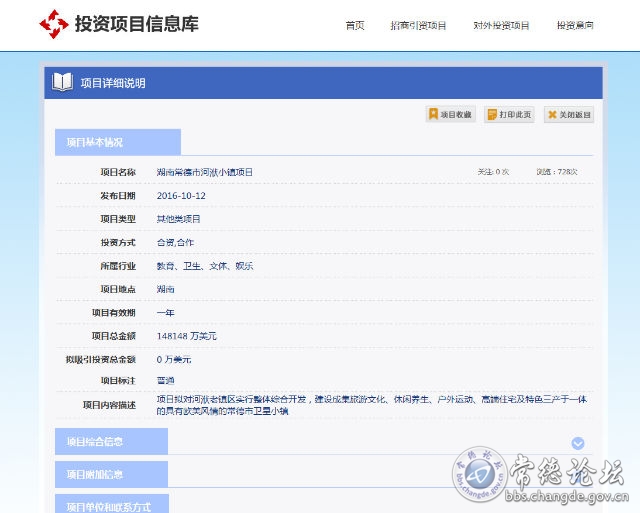Click the 项目名称 field label
The width and height of the screenshot is (640, 513).
pyautogui.click(x=118, y=172)
